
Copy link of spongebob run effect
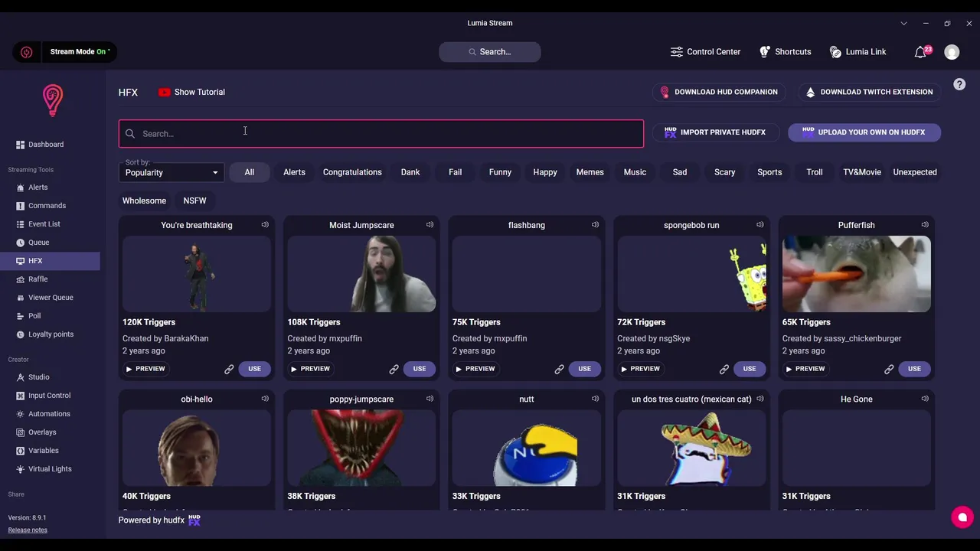(x=724, y=369)
